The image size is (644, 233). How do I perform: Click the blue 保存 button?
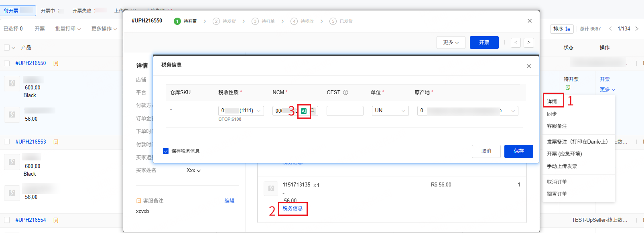518,151
